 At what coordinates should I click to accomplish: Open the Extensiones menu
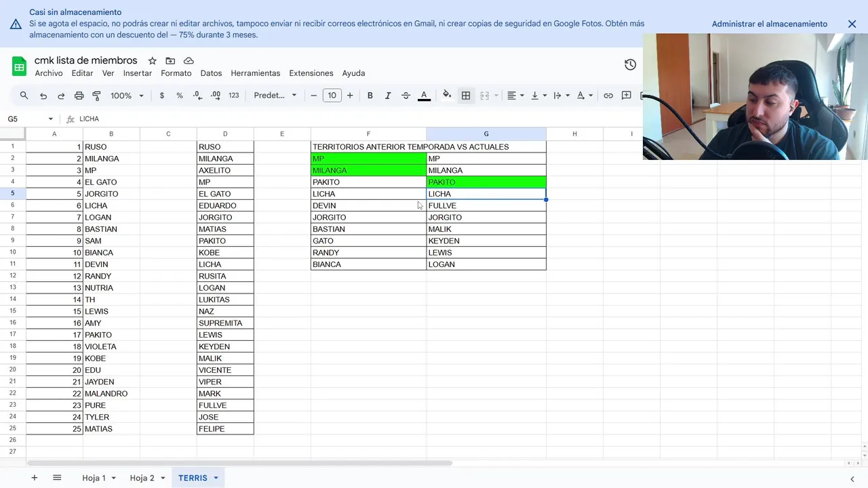pos(311,73)
